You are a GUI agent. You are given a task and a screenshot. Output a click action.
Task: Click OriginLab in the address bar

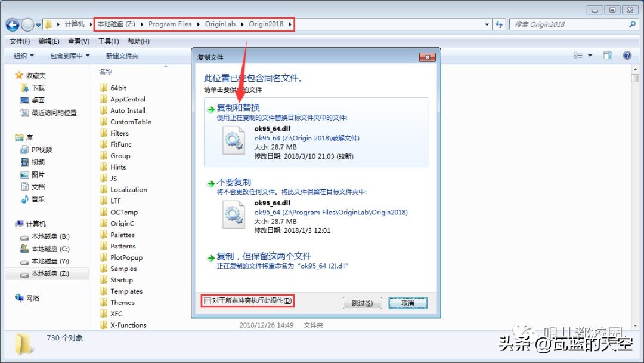(x=220, y=24)
